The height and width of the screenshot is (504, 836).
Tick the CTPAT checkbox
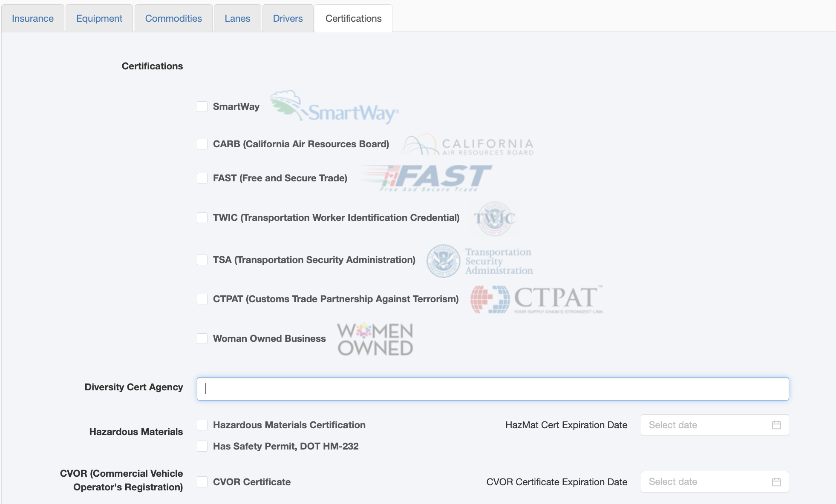point(202,299)
